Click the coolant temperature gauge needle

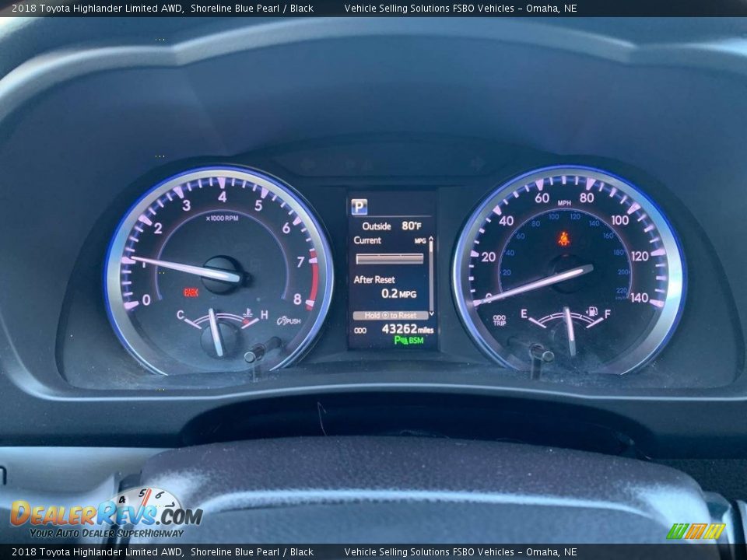coord(216,332)
